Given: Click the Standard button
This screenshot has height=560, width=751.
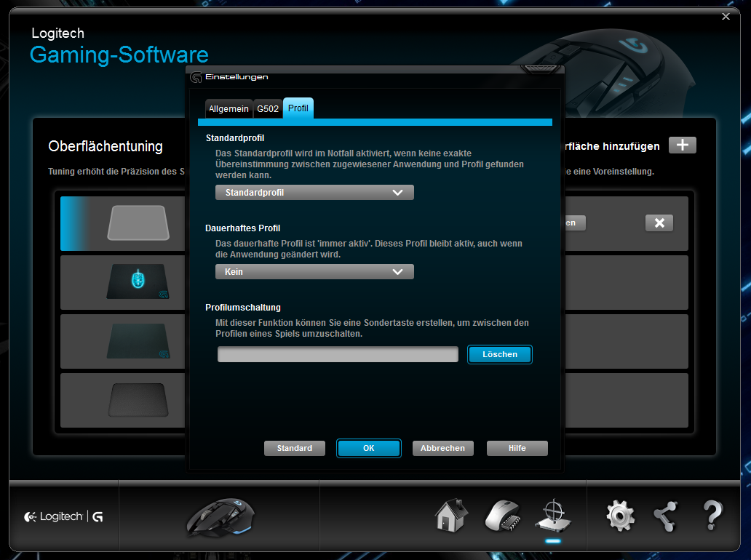Looking at the screenshot, I should click(x=295, y=448).
